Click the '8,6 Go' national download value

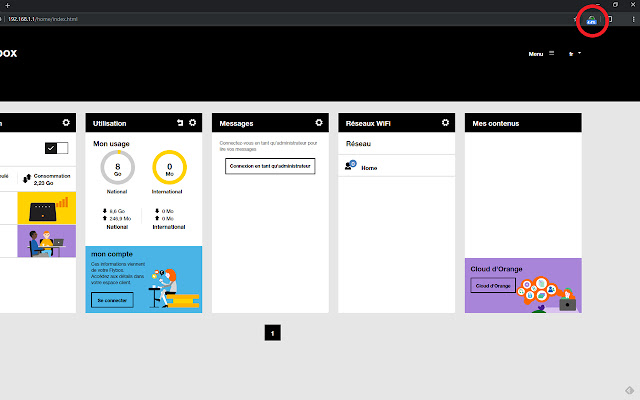(117, 211)
